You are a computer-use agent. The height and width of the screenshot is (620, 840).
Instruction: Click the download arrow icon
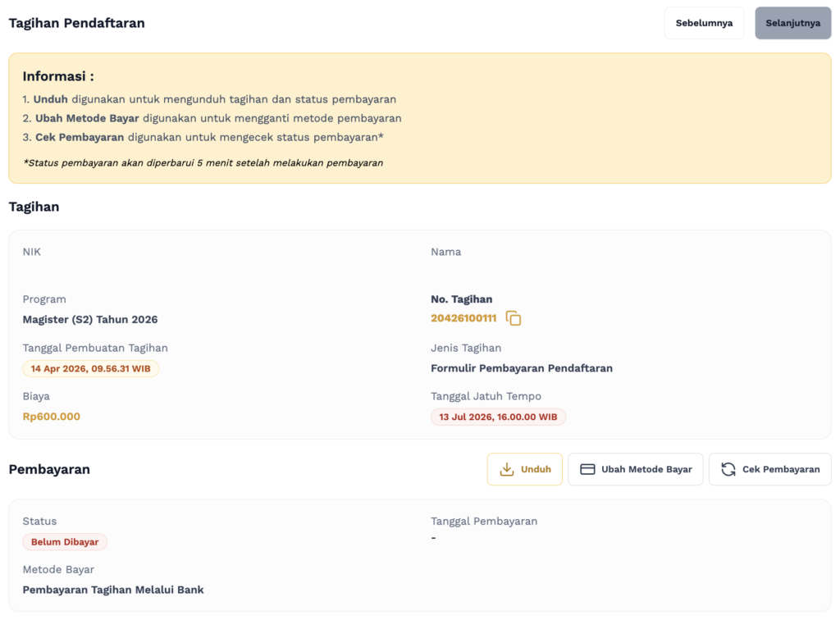[507, 469]
